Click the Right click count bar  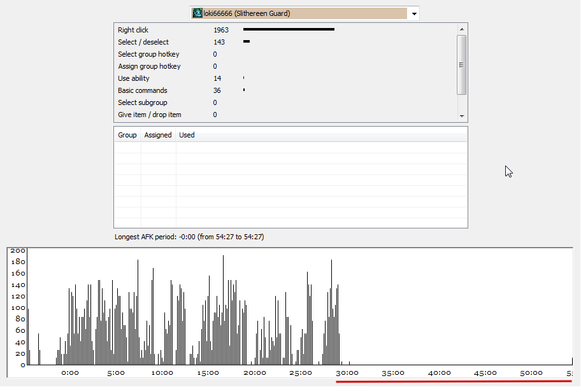click(x=289, y=29)
